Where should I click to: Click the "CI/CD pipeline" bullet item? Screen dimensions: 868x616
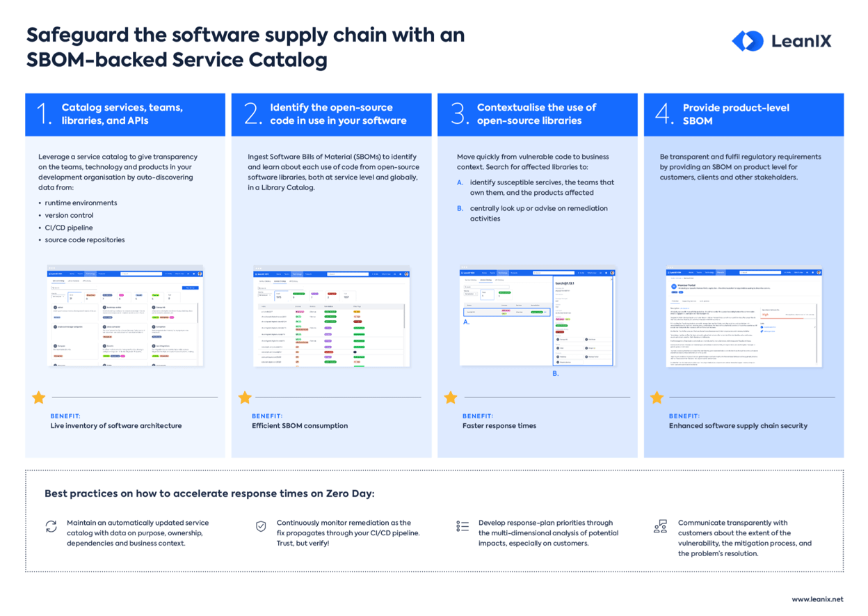[69, 228]
